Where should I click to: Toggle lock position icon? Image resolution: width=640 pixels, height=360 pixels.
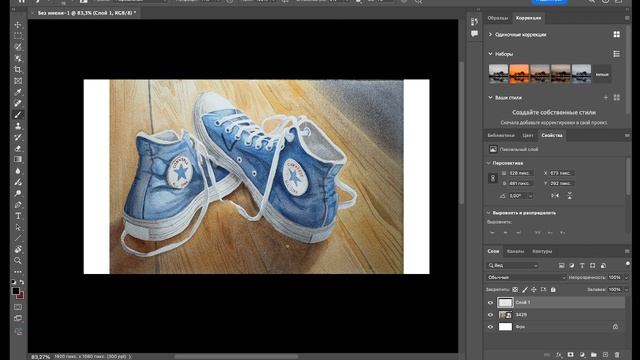point(534,289)
